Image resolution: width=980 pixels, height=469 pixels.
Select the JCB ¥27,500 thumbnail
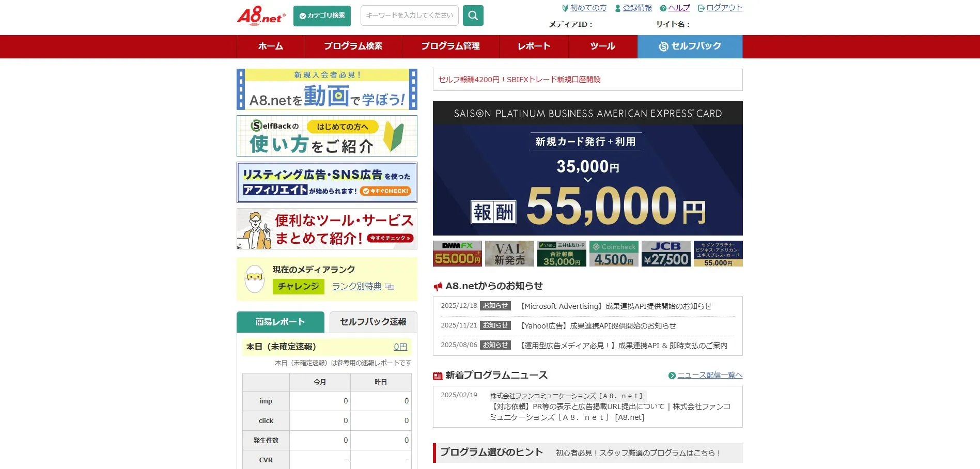(x=666, y=254)
